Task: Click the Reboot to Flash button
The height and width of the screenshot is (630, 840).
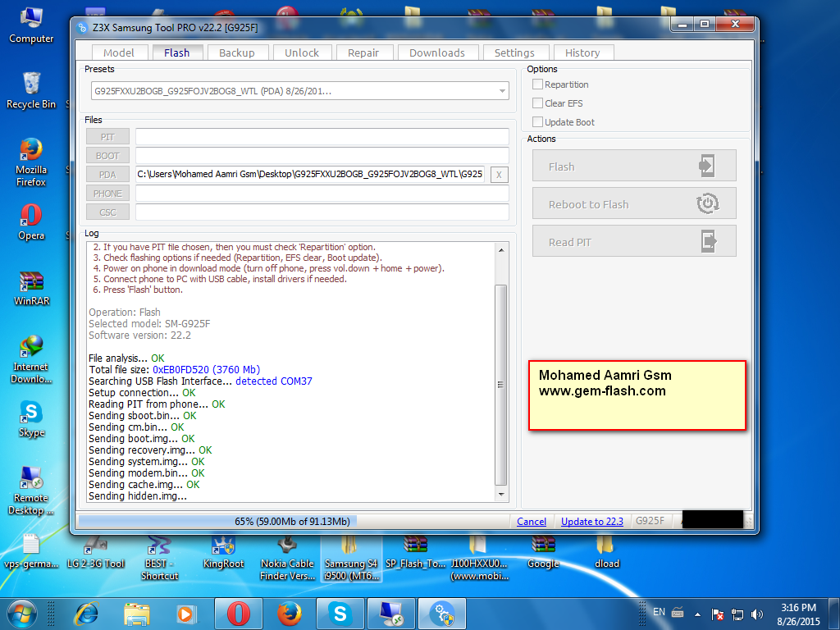Action: point(634,203)
